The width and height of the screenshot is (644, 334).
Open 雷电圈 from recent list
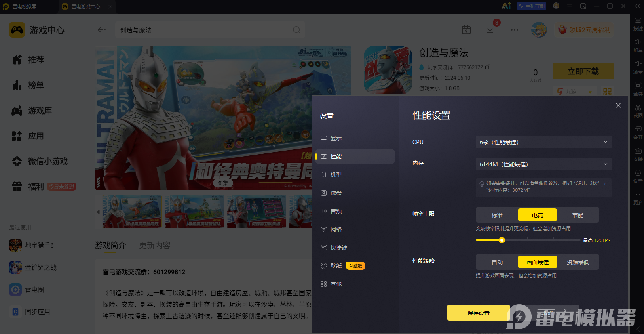click(27, 290)
